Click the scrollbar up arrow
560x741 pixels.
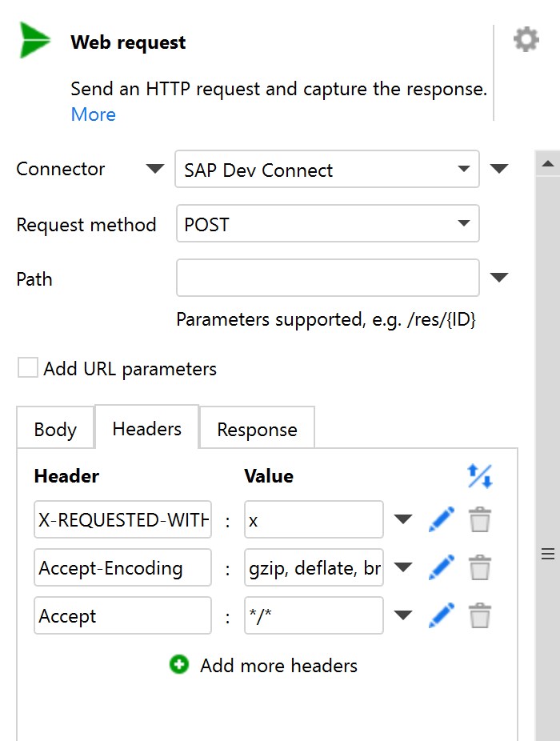(548, 164)
